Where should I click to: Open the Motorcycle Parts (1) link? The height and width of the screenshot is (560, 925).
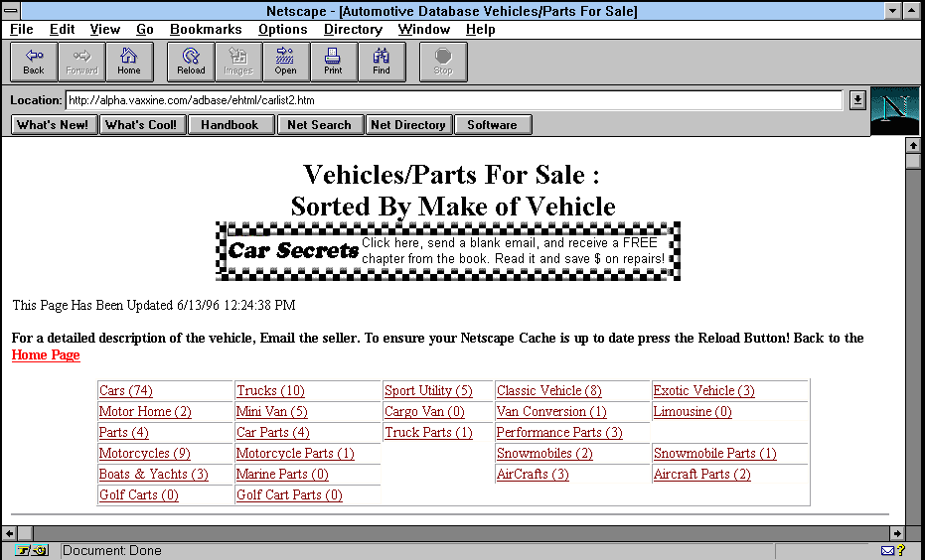295,454
